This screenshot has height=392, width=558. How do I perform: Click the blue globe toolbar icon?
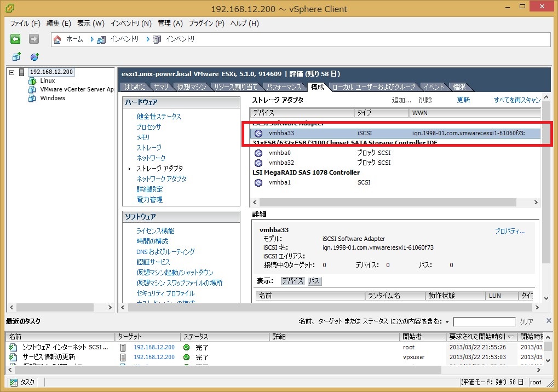click(x=34, y=56)
